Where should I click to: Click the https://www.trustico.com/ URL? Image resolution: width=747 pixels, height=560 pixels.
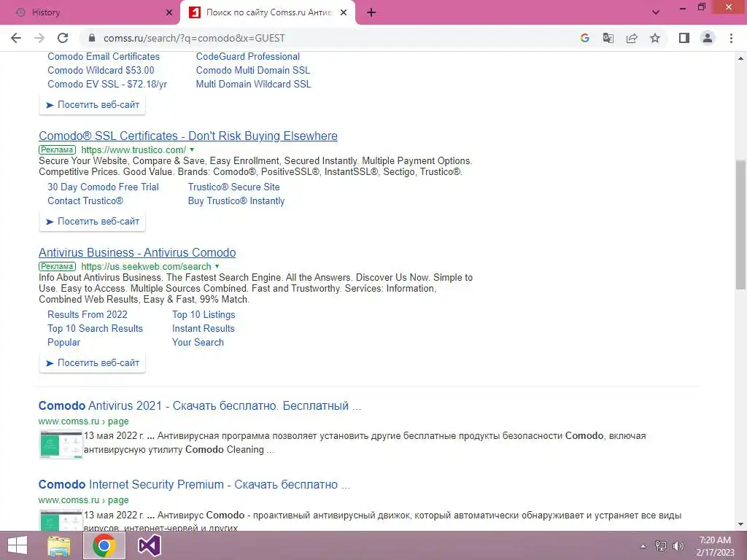point(133,150)
